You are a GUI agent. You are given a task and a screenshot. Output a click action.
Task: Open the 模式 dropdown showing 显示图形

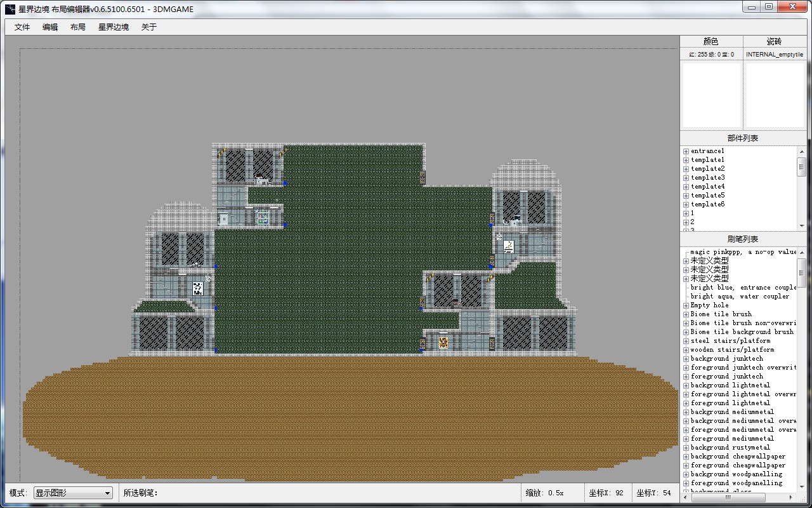74,493
